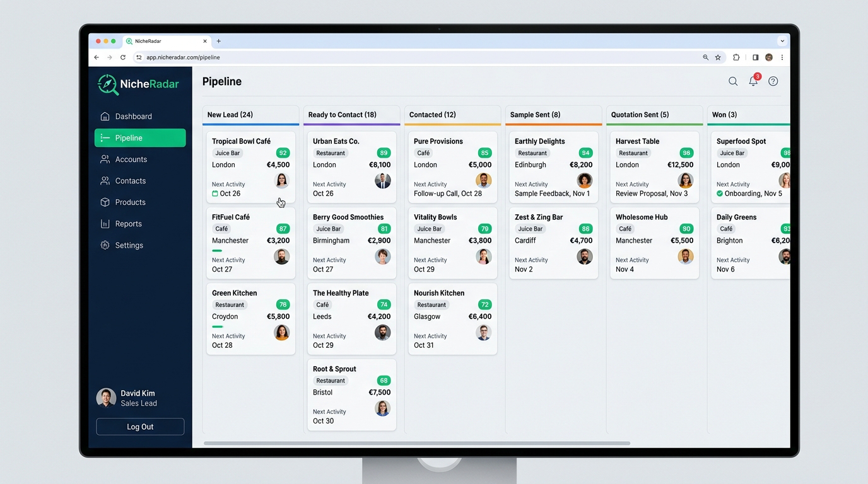
Task: Click the Log Out button
Action: tap(140, 427)
